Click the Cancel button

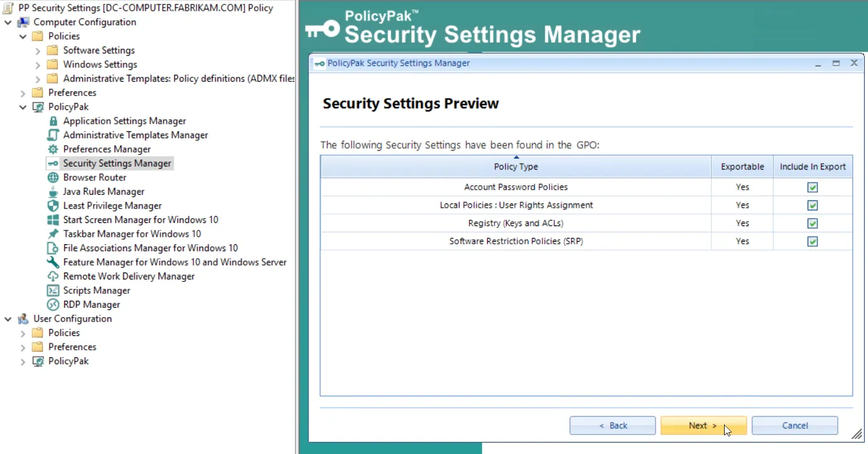coord(794,426)
